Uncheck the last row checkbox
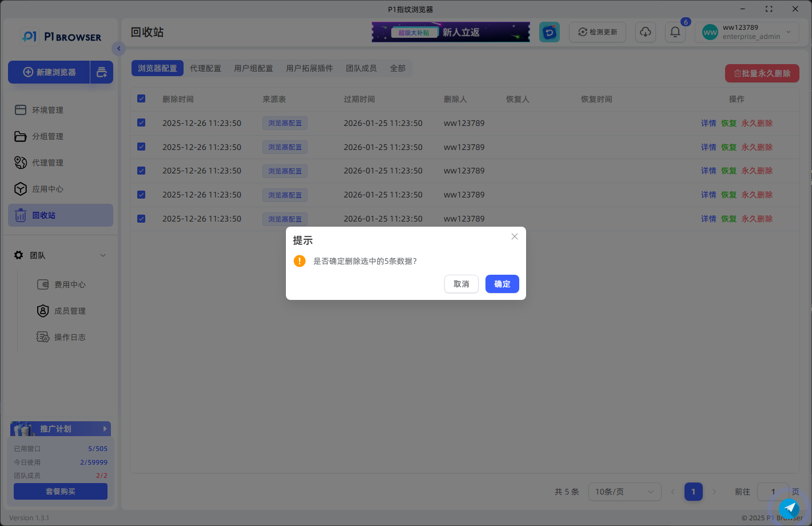The image size is (812, 526). pyautogui.click(x=141, y=219)
